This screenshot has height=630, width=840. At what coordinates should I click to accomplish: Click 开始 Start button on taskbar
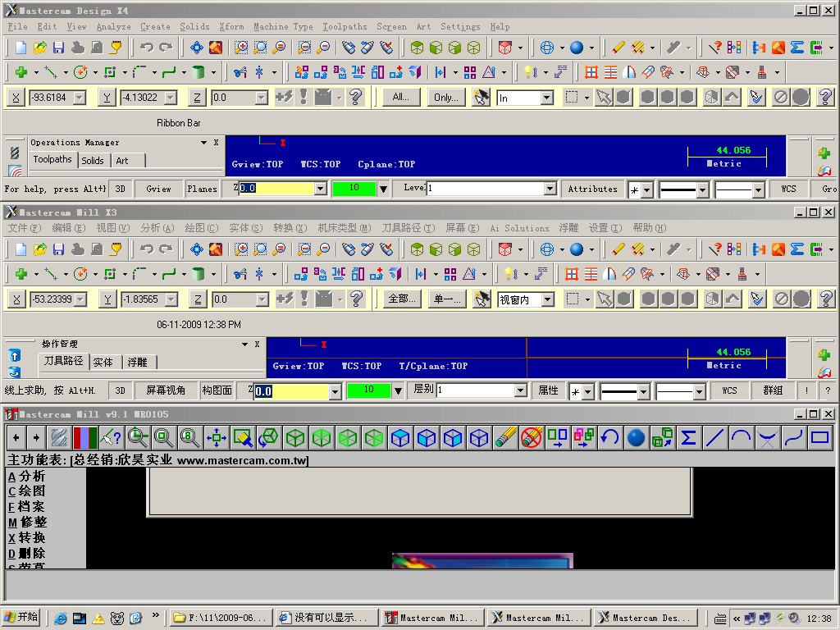pyautogui.click(x=21, y=617)
